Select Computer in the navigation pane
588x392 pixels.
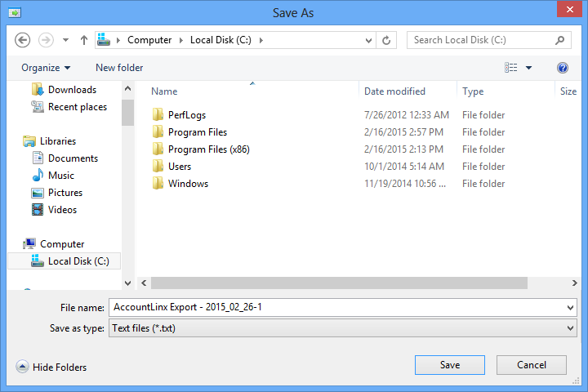(62, 244)
